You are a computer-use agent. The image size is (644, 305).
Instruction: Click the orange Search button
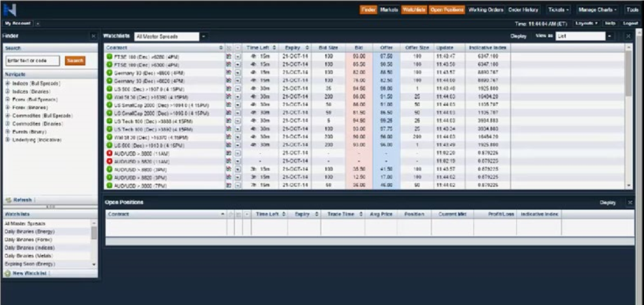pos(75,61)
